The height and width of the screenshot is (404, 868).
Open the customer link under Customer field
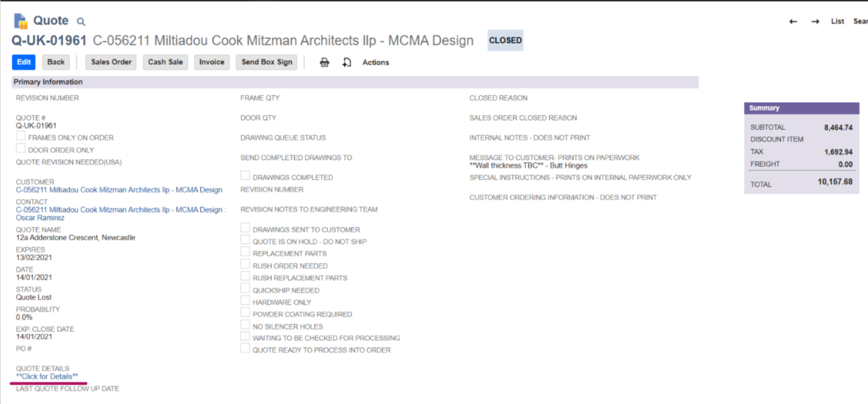(x=119, y=190)
